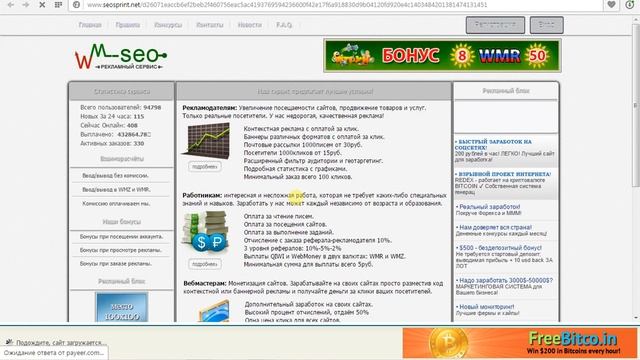Click the FreeBitco.in banner
Viewport: 640px width, 360px height.
click(520, 343)
